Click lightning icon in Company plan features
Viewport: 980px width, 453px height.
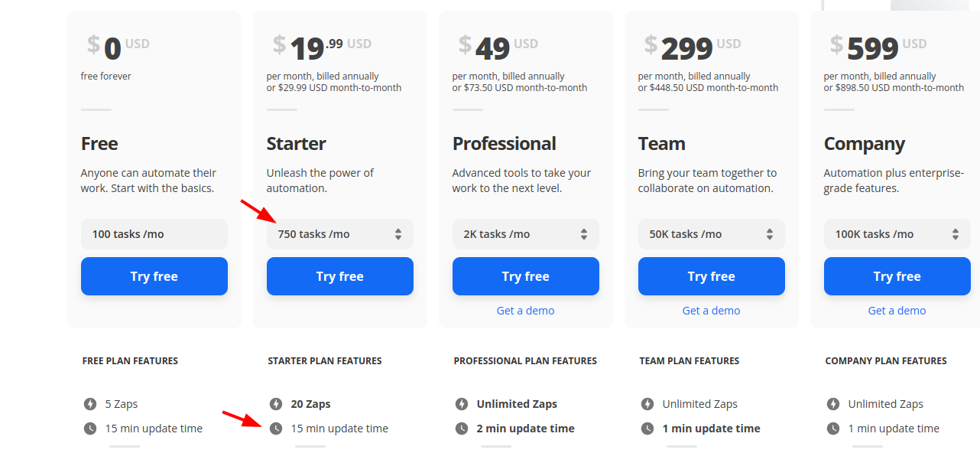[833, 404]
